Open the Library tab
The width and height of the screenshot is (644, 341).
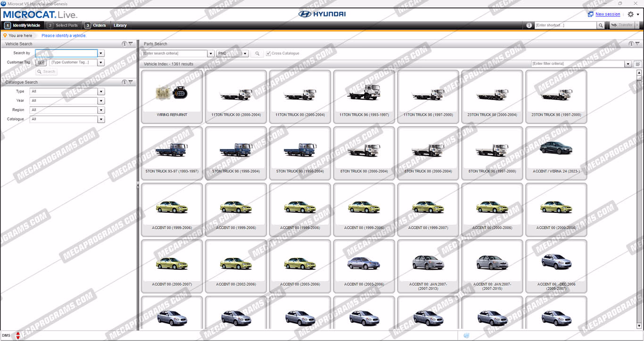[x=120, y=25]
